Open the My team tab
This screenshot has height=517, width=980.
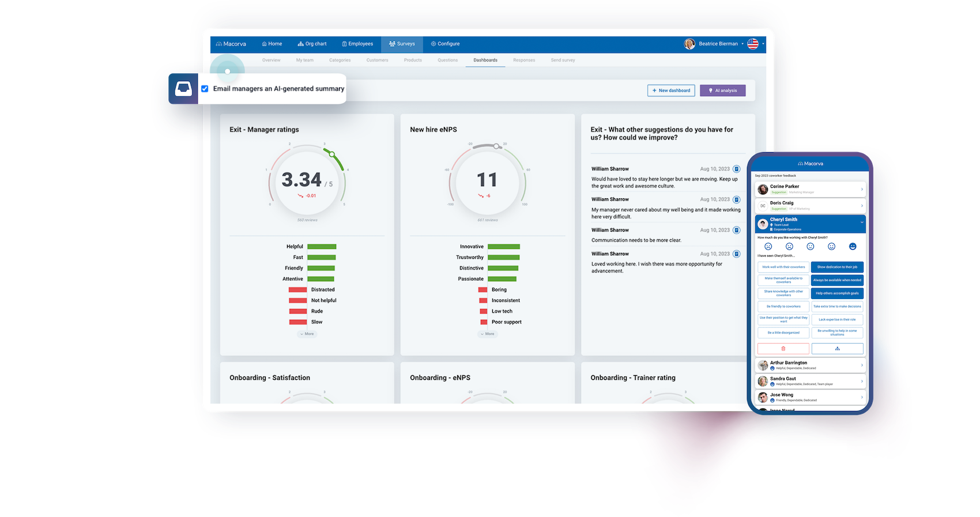tap(305, 60)
